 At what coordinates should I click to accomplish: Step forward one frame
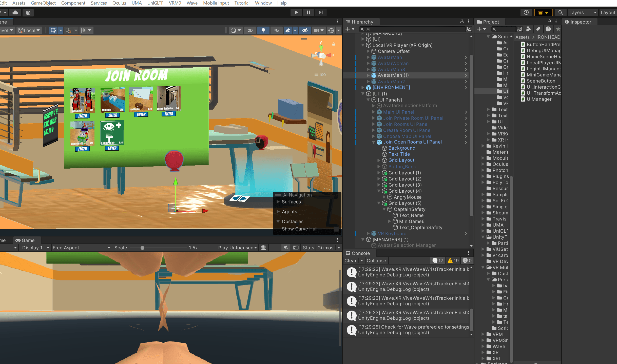click(320, 12)
